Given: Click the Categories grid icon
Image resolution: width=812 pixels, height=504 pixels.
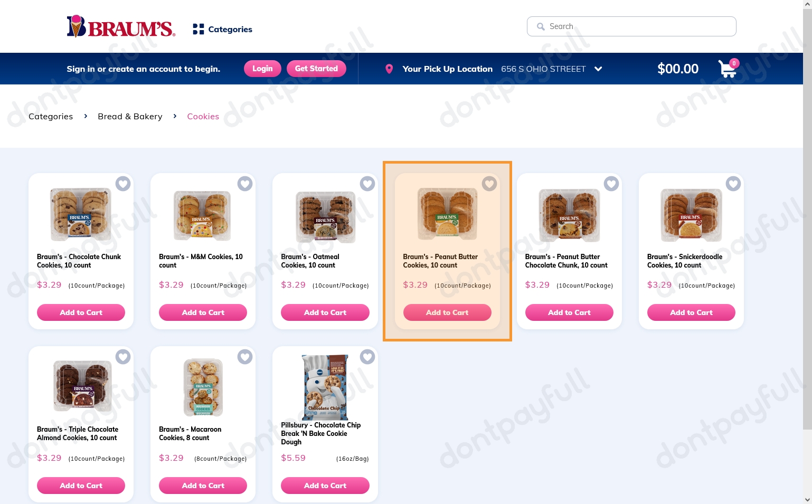Looking at the screenshot, I should pyautogui.click(x=199, y=29).
